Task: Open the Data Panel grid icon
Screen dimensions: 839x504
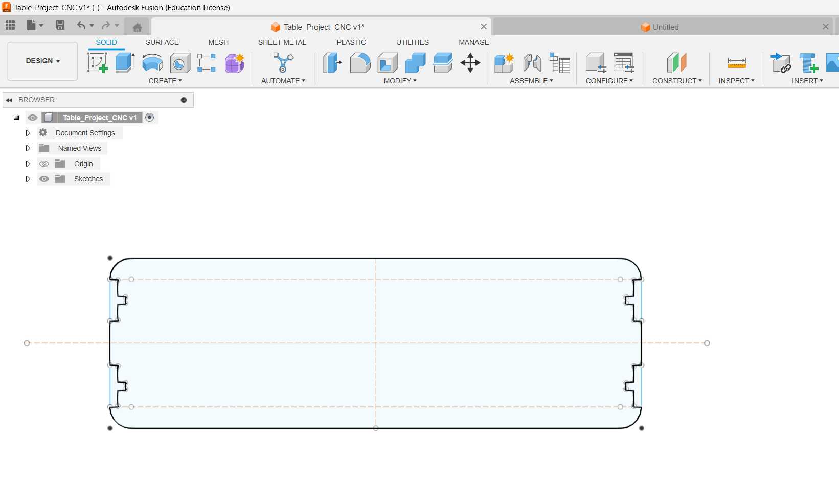Action: (x=10, y=25)
